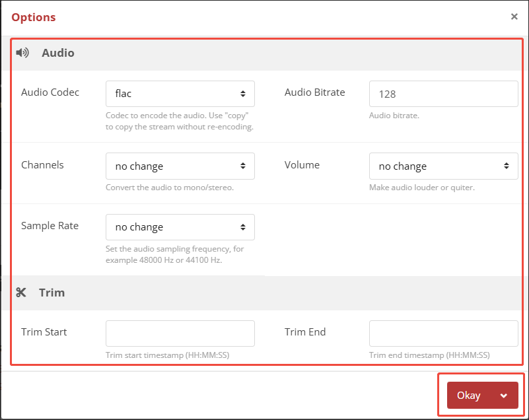The height and width of the screenshot is (420, 529).
Task: Click inside the Trim End timestamp field
Action: 442,333
